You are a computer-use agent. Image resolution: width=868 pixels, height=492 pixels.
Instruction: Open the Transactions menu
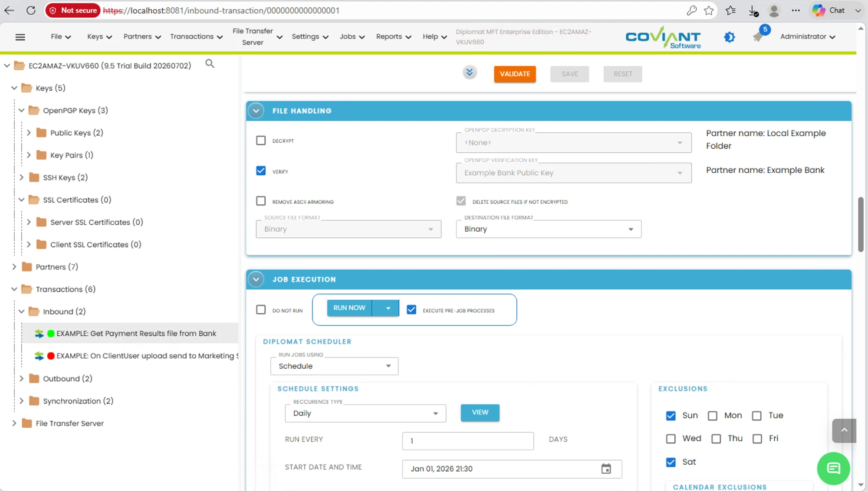click(196, 37)
